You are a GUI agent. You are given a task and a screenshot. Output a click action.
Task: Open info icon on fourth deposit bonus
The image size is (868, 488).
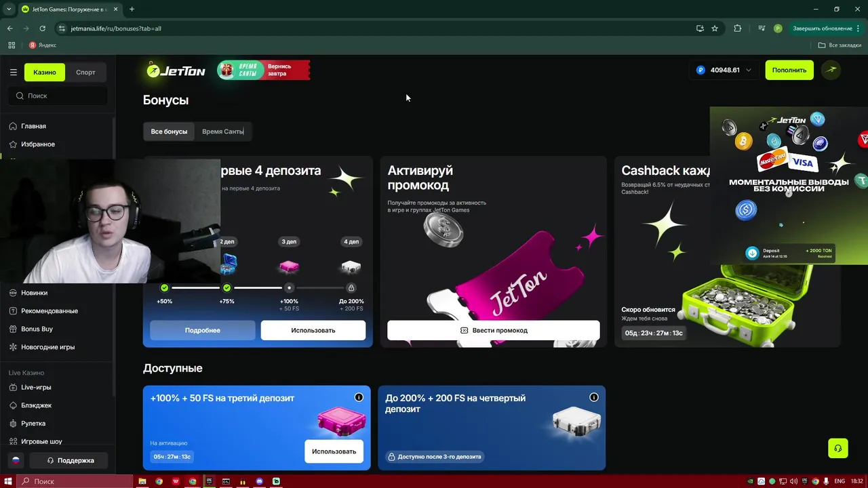[x=594, y=397]
